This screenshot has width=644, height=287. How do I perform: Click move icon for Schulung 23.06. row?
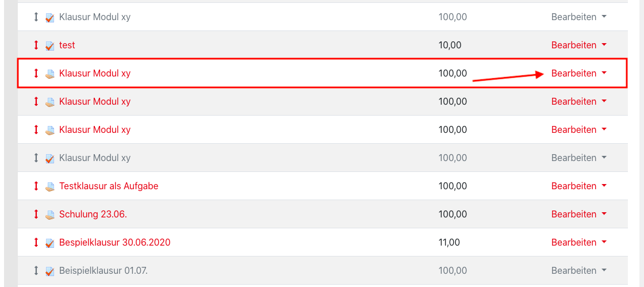pyautogui.click(x=36, y=215)
